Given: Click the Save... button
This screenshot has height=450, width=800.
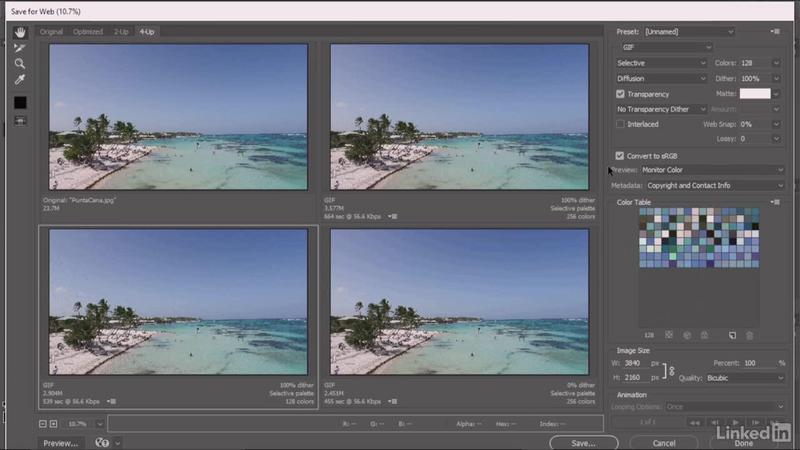Looking at the screenshot, I should click(584, 443).
